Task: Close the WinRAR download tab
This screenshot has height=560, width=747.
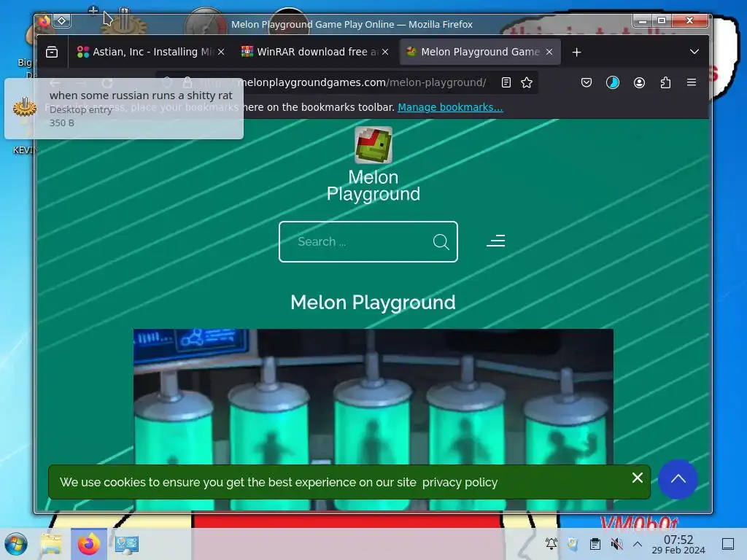Action: pyautogui.click(x=385, y=52)
